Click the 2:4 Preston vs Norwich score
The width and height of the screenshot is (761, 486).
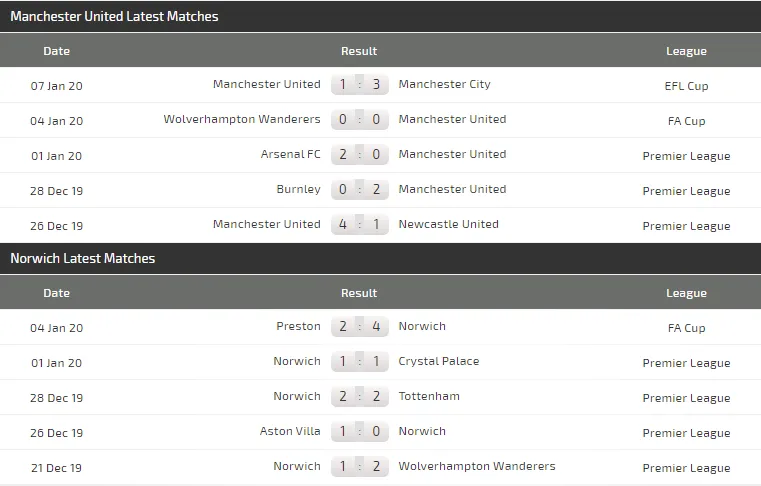click(x=359, y=327)
